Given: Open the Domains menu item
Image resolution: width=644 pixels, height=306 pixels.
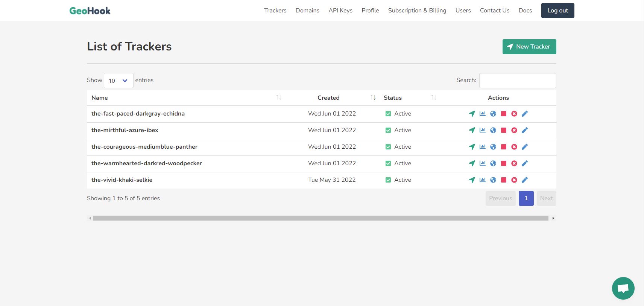Looking at the screenshot, I should pyautogui.click(x=307, y=11).
